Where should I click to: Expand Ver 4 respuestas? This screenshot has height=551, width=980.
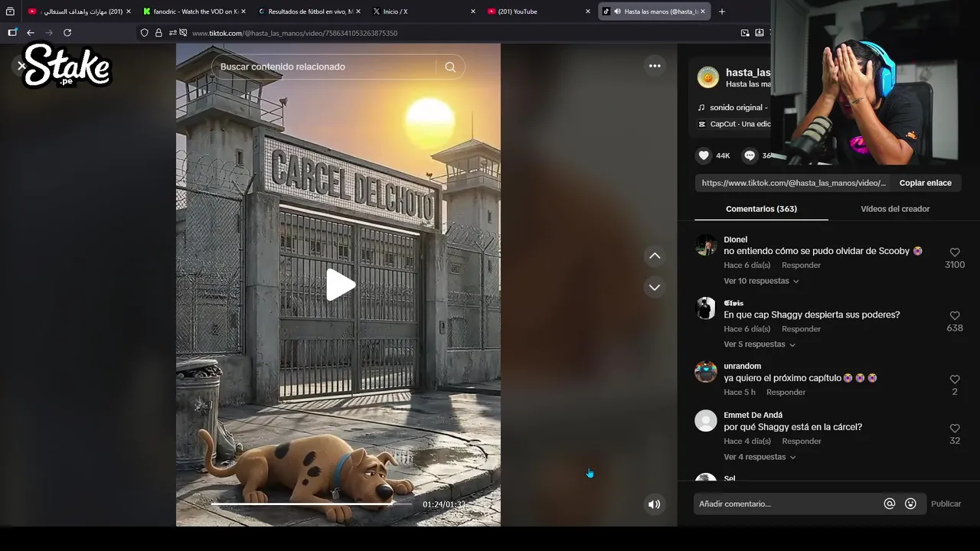tap(761, 457)
